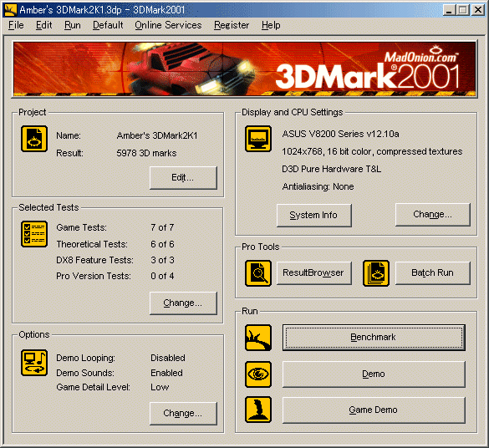The image size is (489, 448).
Task: Minimize the 3DMark2001 window
Action: click(x=449, y=10)
